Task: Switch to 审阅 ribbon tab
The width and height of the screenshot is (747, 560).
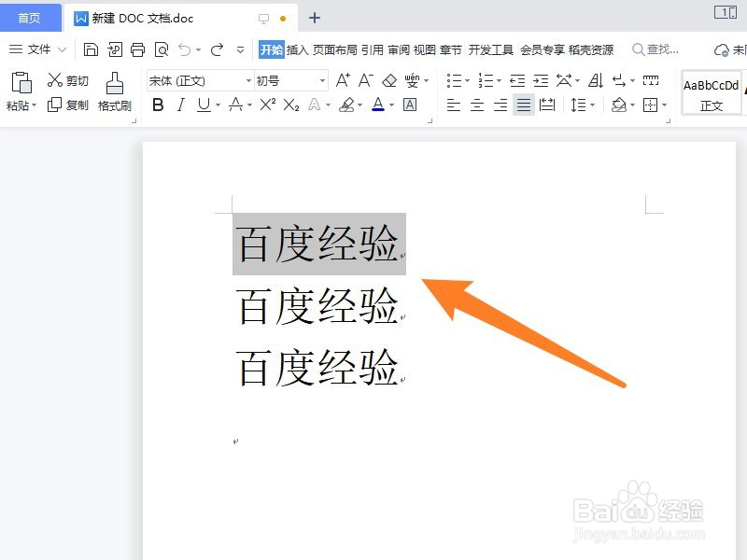Action: (399, 49)
